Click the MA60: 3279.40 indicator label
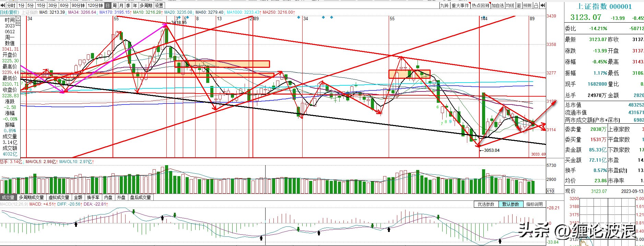Image resolution: width=644 pixels, height=246 pixels. click(x=210, y=12)
